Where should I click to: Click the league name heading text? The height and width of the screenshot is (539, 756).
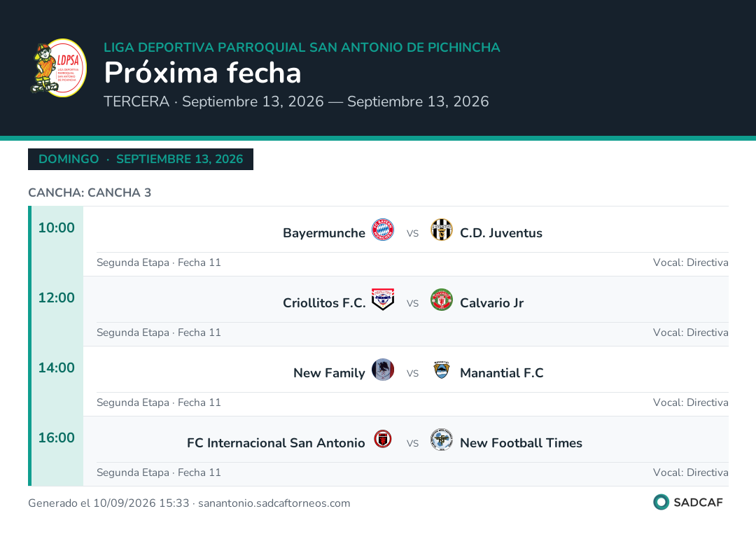(302, 47)
